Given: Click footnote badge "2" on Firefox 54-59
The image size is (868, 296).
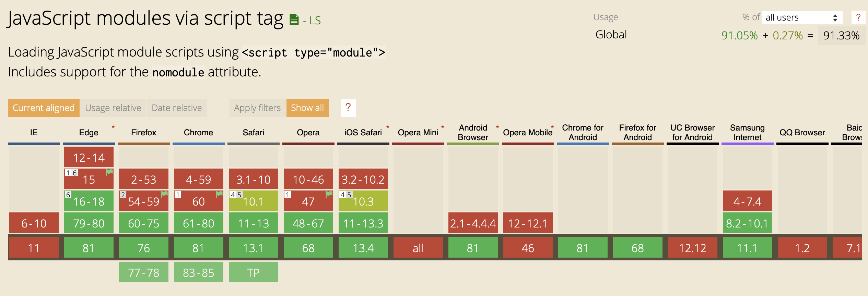Looking at the screenshot, I should click(122, 195).
